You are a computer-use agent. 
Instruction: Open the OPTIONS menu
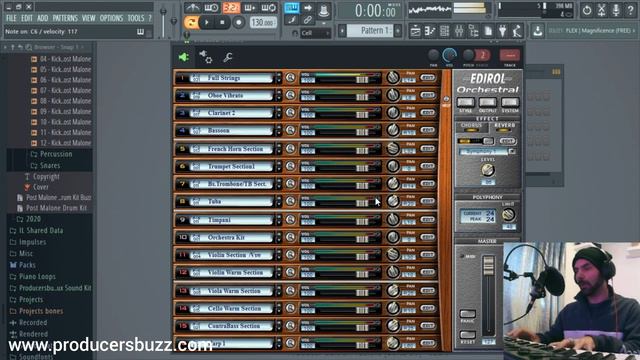pyautogui.click(x=111, y=18)
